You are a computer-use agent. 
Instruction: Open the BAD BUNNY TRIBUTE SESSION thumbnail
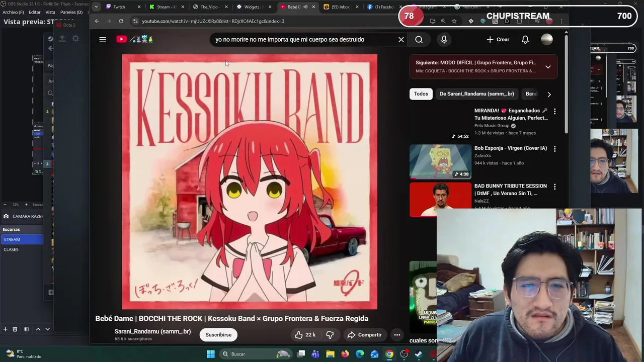tap(440, 200)
